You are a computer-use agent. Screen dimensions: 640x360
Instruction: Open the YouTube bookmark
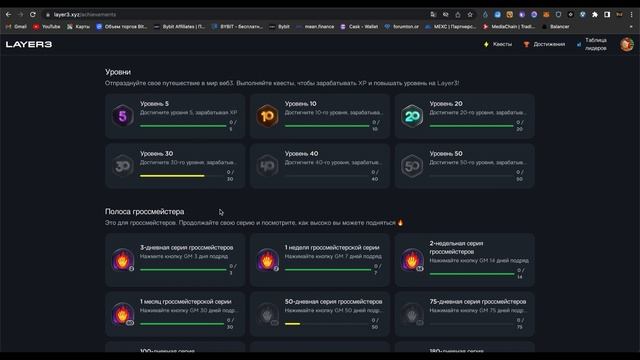[47, 27]
